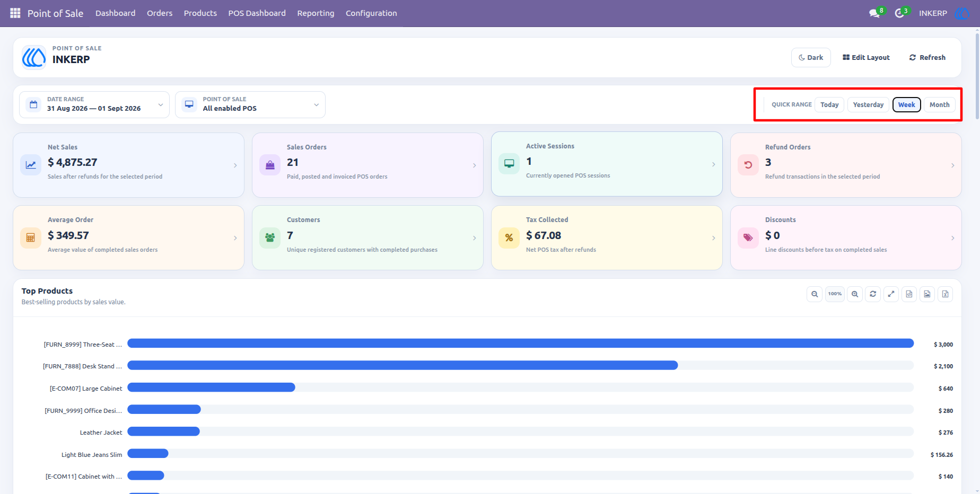
Task: Select the Today quick range
Action: click(829, 104)
